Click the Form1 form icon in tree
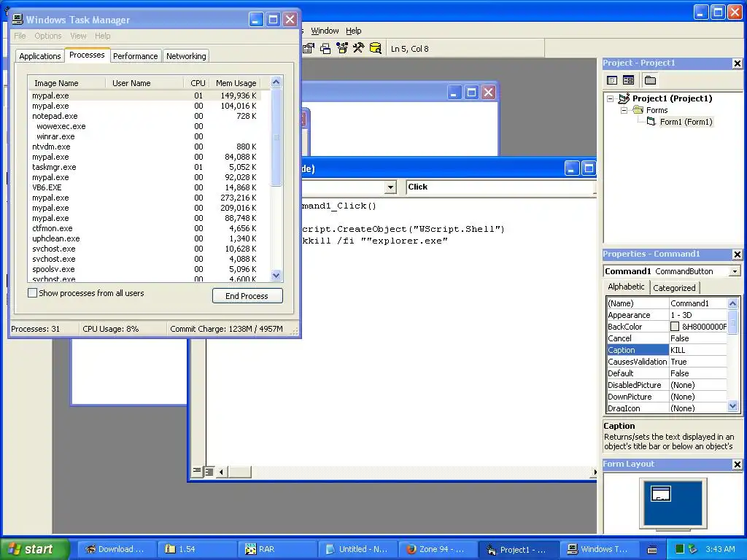 pos(651,122)
